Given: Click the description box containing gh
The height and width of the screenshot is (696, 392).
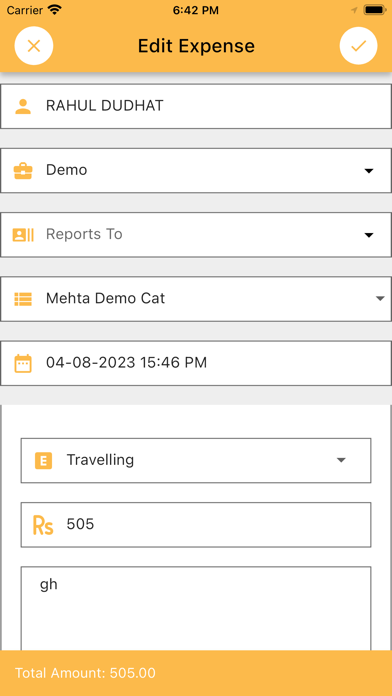Looking at the screenshot, I should [x=196, y=609].
